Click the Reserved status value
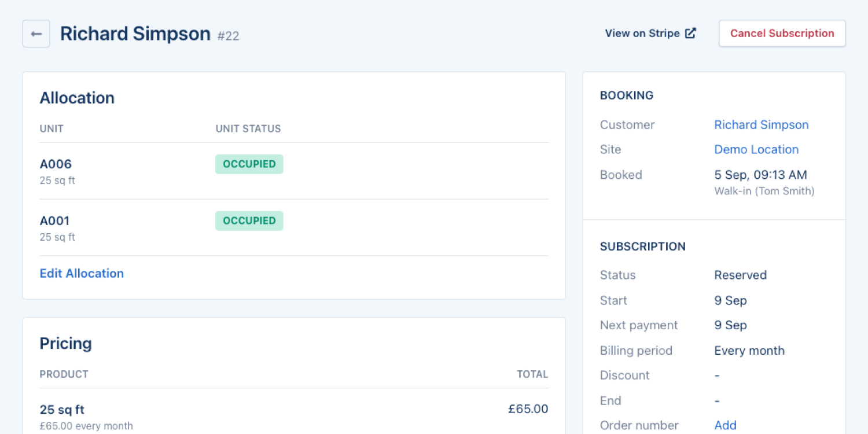 pyautogui.click(x=740, y=275)
